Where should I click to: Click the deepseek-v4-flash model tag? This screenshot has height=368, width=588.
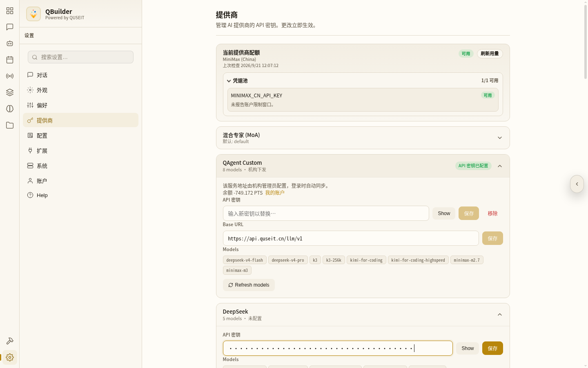pyautogui.click(x=245, y=260)
